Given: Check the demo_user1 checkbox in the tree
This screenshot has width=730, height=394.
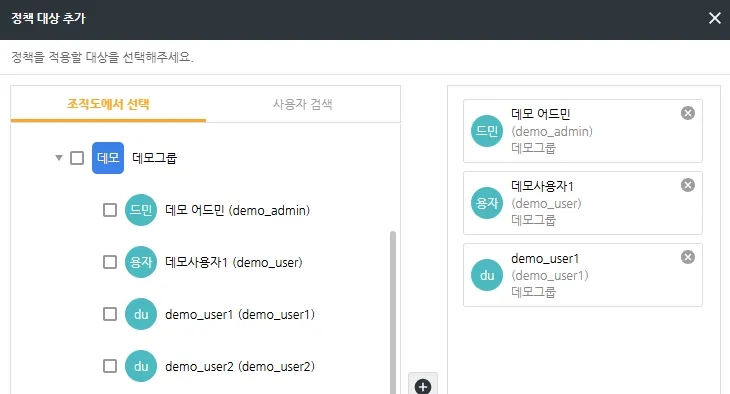Looking at the screenshot, I should [x=110, y=314].
